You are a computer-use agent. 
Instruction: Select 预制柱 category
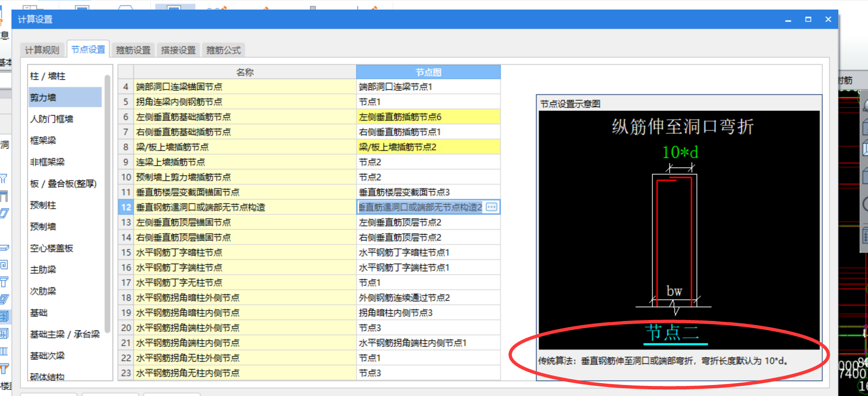click(x=65, y=205)
